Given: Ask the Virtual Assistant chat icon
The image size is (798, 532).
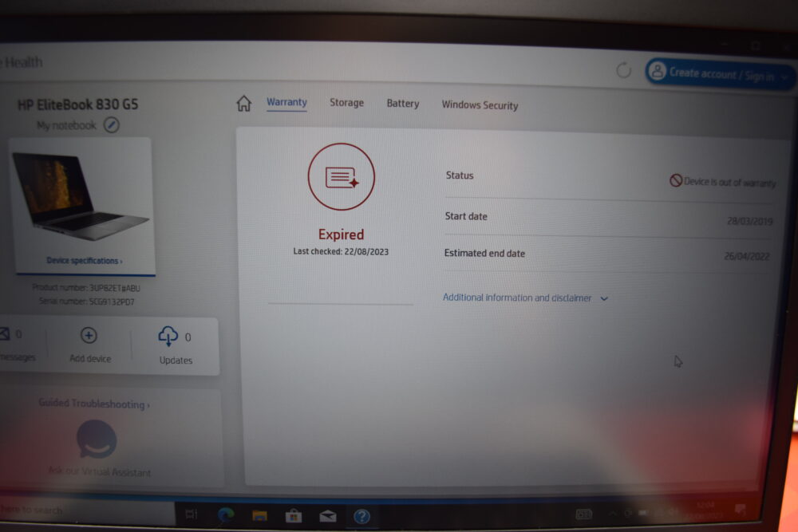Looking at the screenshot, I should pos(97,439).
